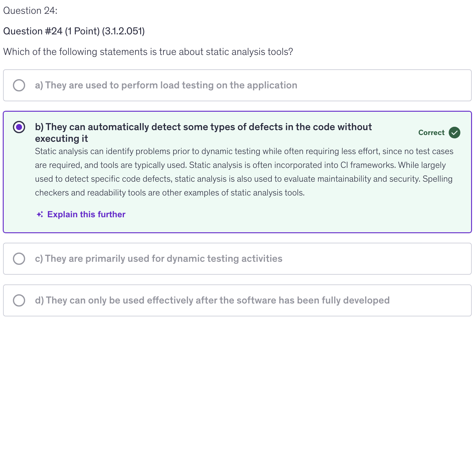Click answer text about detecting defects without executing
476x456 pixels.
click(x=203, y=127)
